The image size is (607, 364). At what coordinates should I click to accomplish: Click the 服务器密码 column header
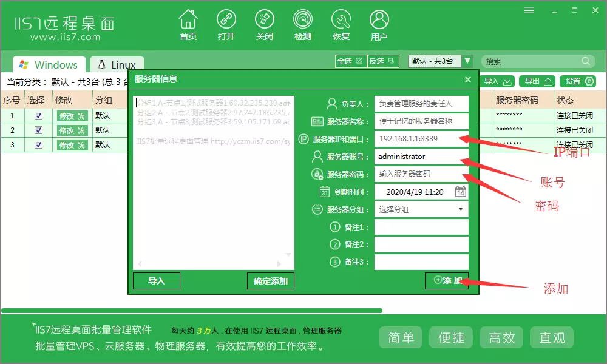click(523, 100)
